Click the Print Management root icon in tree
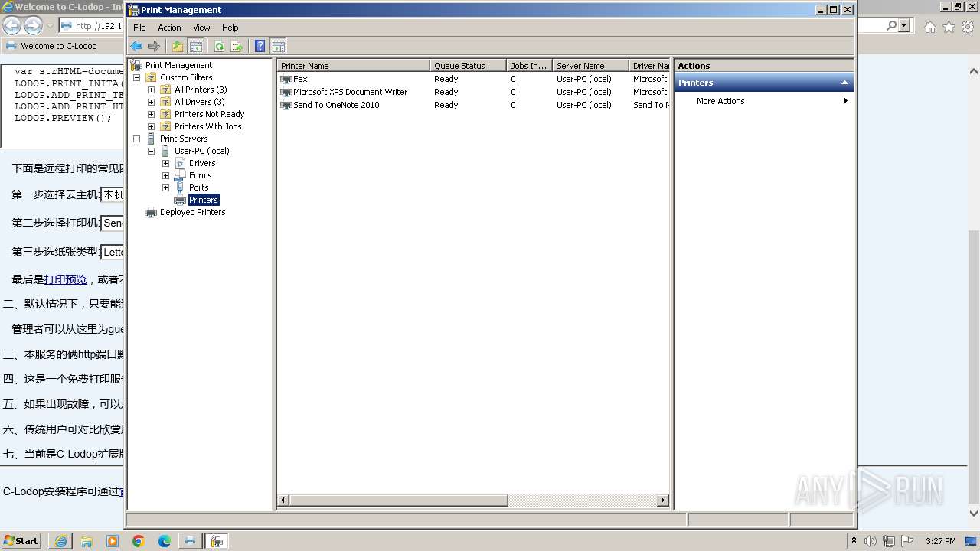The width and height of the screenshot is (980, 551). [x=137, y=65]
